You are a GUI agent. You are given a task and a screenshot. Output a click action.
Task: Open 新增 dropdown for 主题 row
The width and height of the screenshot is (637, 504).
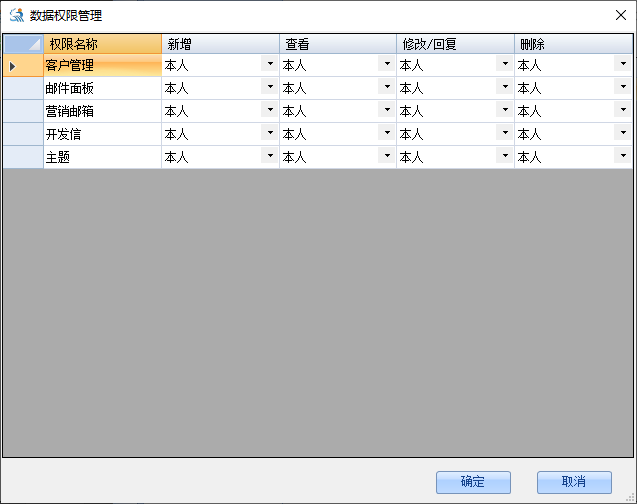pos(270,156)
